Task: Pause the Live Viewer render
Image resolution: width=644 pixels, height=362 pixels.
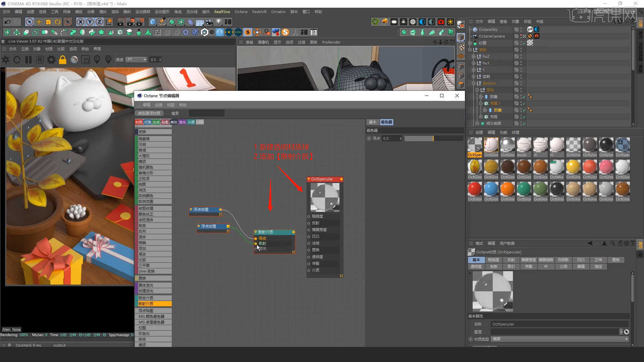Action: pos(29,60)
